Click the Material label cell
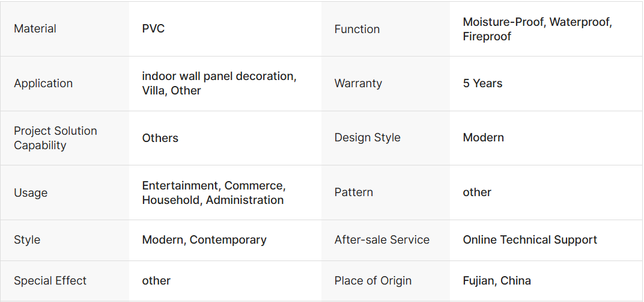This screenshot has height=302, width=644. tap(35, 29)
